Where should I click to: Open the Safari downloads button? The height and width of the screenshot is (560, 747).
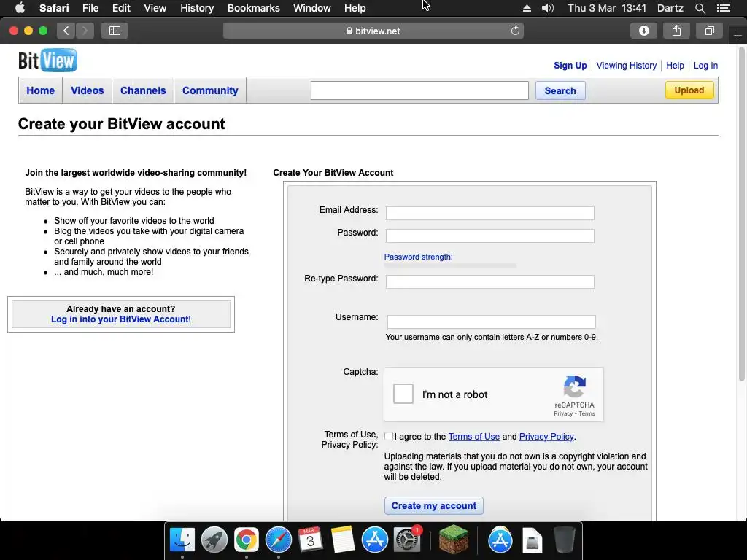643,31
